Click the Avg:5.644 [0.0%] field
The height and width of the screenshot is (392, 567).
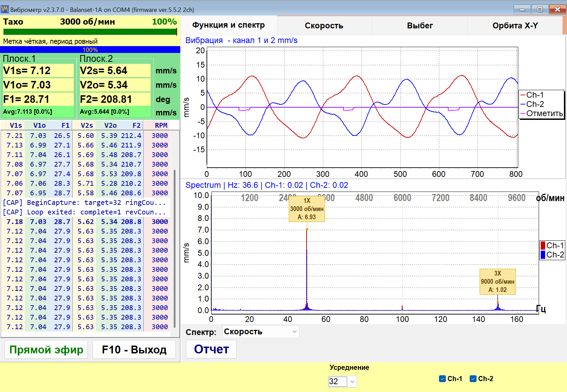pyautogui.click(x=115, y=112)
